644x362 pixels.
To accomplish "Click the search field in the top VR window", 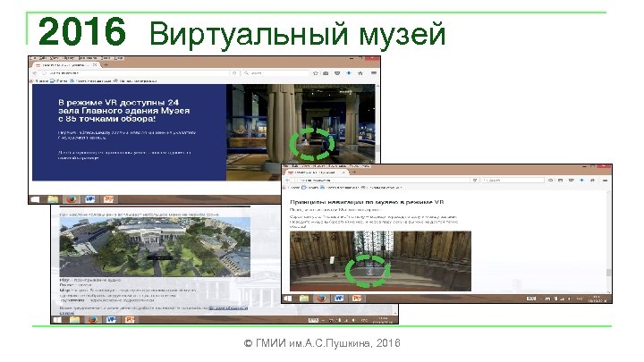I will [275, 73].
